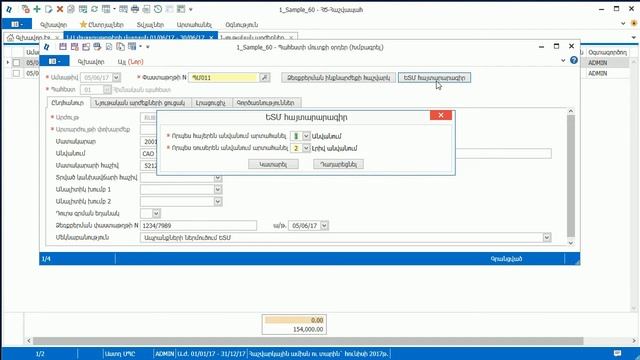Click the Կատարել button in the dialog
The image size is (640, 360).
[x=273, y=164]
